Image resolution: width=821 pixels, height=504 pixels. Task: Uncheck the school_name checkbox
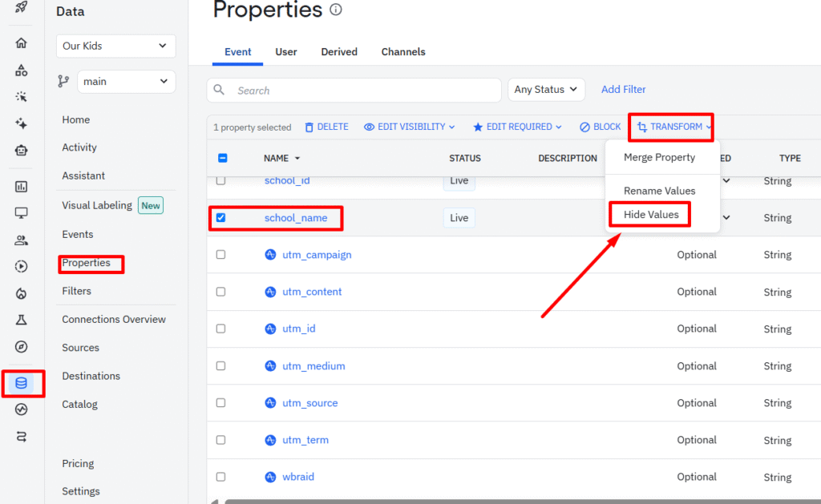(221, 217)
